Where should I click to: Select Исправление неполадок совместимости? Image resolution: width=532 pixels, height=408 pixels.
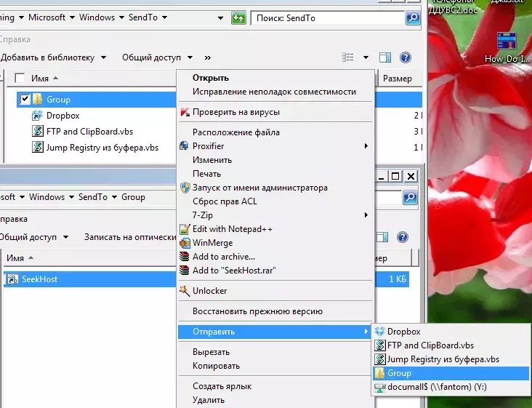tap(274, 92)
